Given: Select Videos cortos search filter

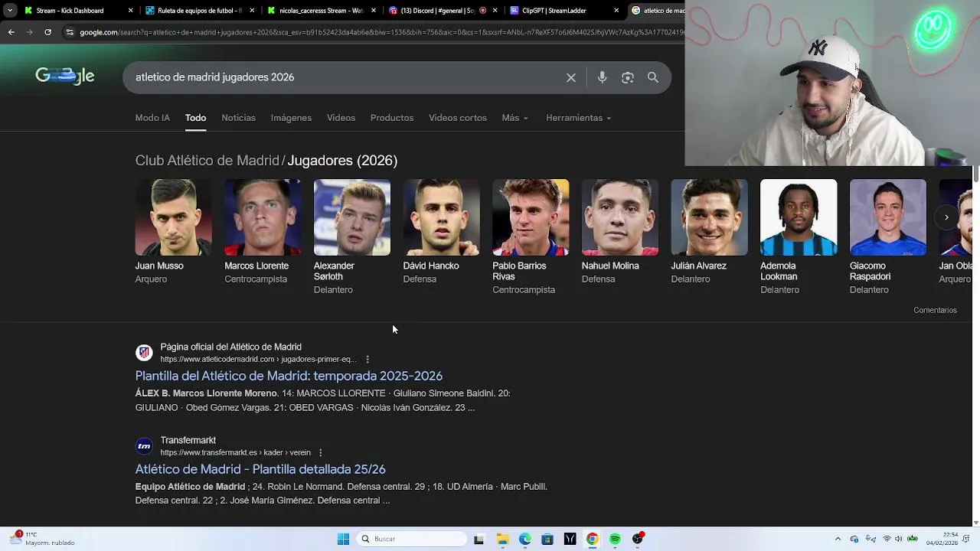Looking at the screenshot, I should click(458, 118).
